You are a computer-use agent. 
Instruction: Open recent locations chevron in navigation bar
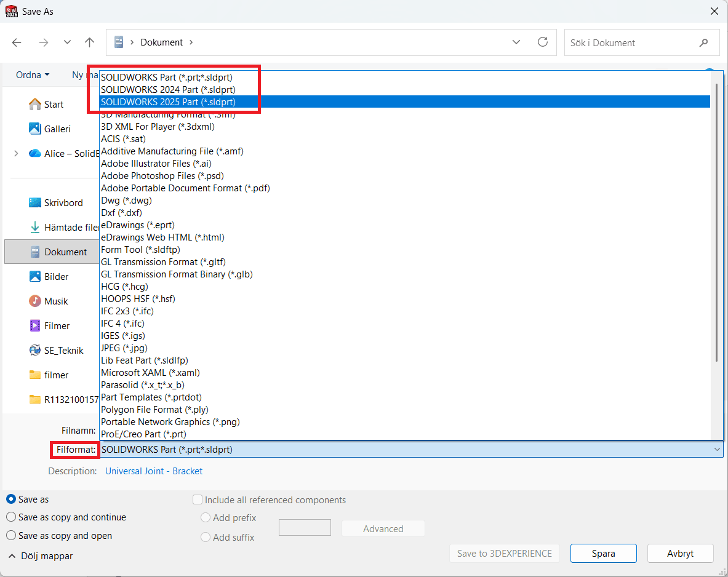click(x=67, y=42)
